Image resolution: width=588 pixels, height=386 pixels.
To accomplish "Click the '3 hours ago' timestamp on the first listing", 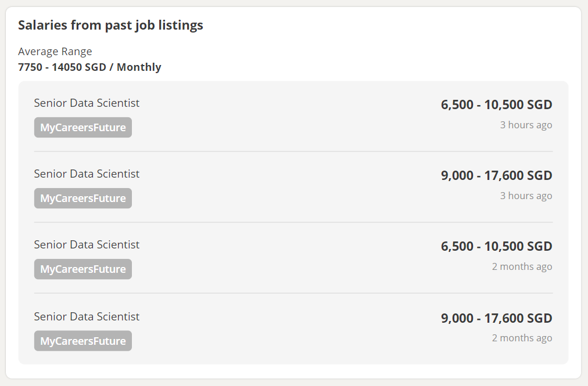I will [526, 125].
